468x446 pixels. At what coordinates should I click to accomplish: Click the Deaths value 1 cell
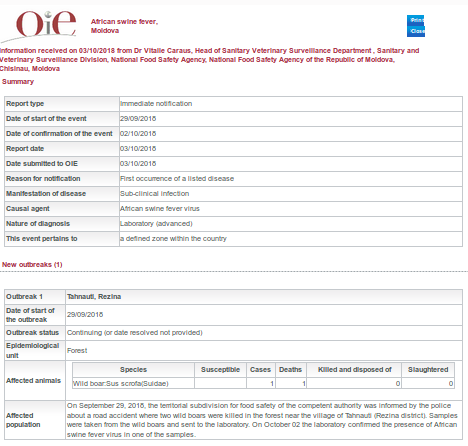point(291,384)
